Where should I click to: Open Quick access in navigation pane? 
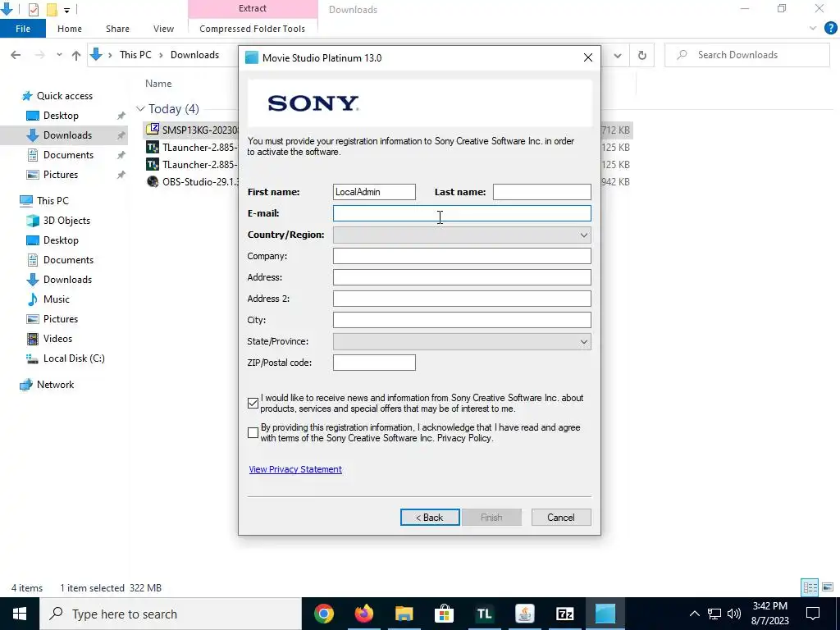coord(64,96)
